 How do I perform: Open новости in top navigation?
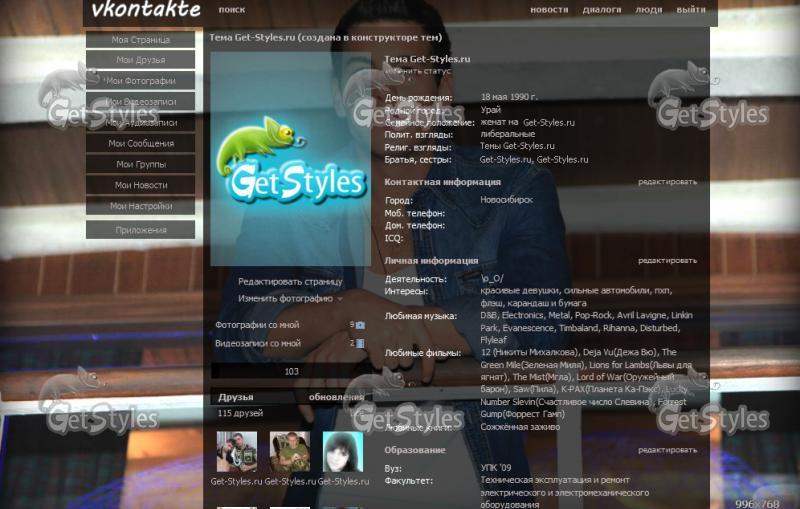(549, 10)
